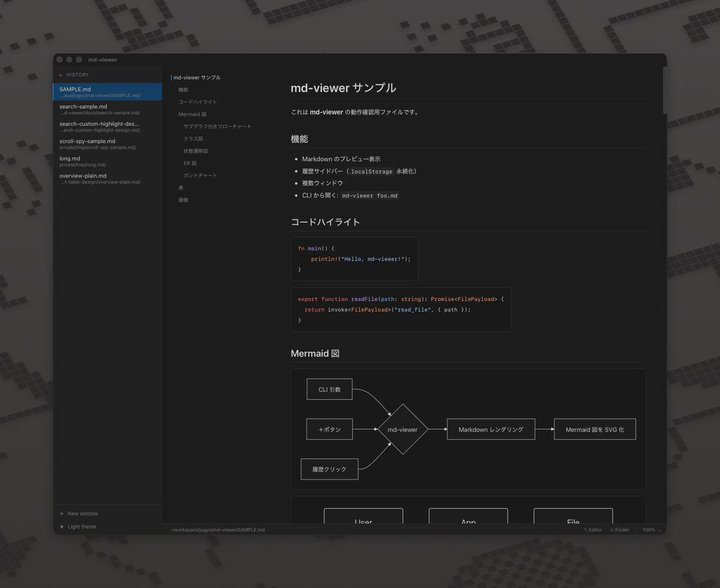The width and height of the screenshot is (720, 588).
Task: Click the Mermaid 図 heading in the document
Action: point(315,353)
